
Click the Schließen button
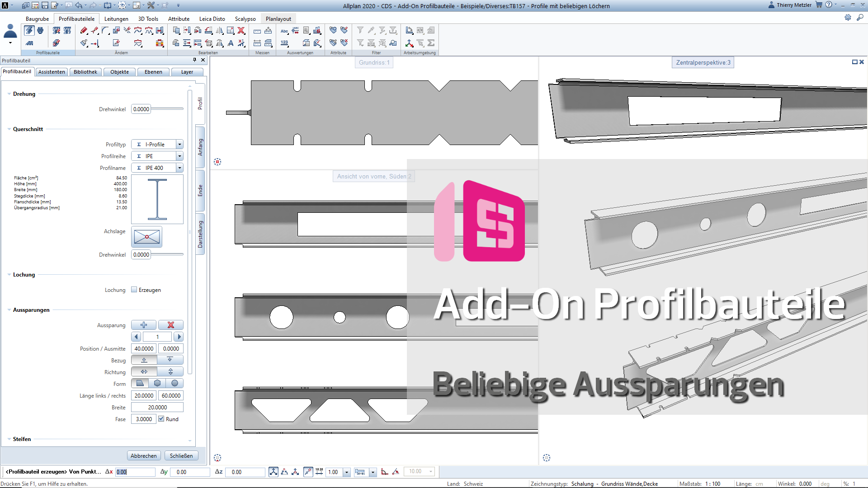click(x=181, y=455)
